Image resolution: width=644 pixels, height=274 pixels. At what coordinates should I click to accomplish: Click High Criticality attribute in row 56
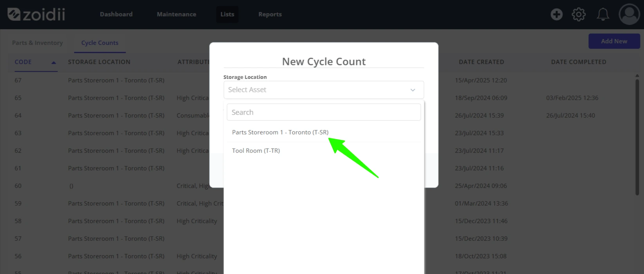click(x=197, y=256)
